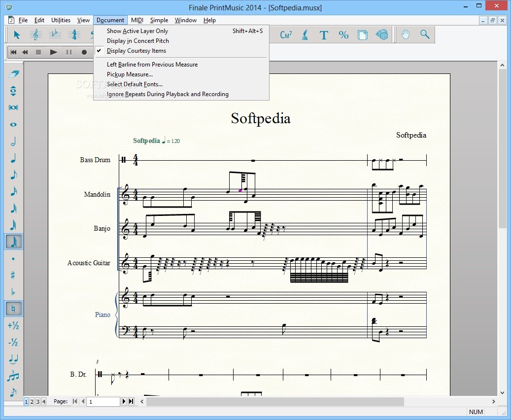Choose the 16th note duration
Viewport: 511px width, 420px height.
(13, 191)
